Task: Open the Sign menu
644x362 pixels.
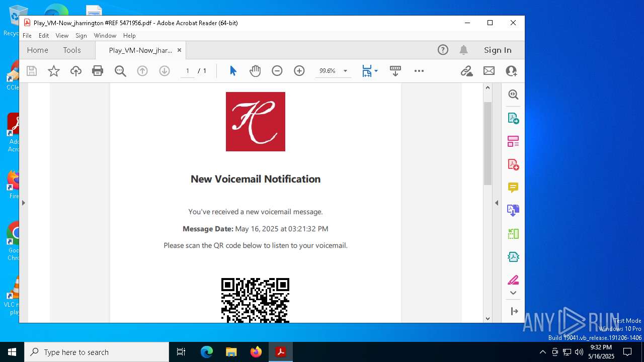Action: tap(81, 36)
